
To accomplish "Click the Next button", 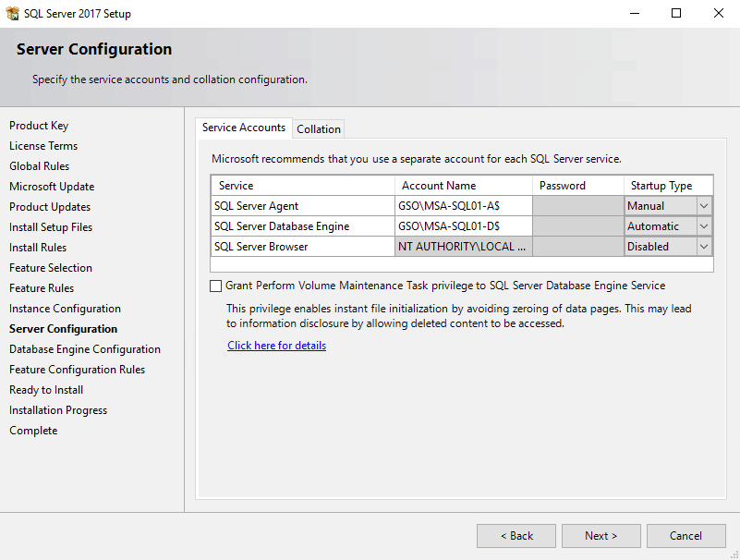I will [600, 536].
